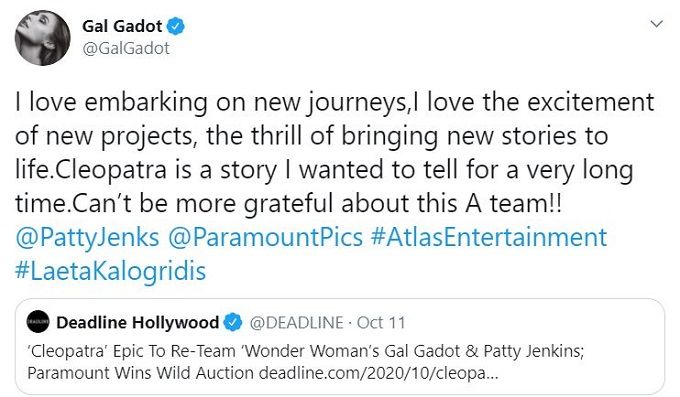The width and height of the screenshot is (680, 397).
Task: Click the blue verified badge beside Gal Gadot
Action: [x=176, y=26]
